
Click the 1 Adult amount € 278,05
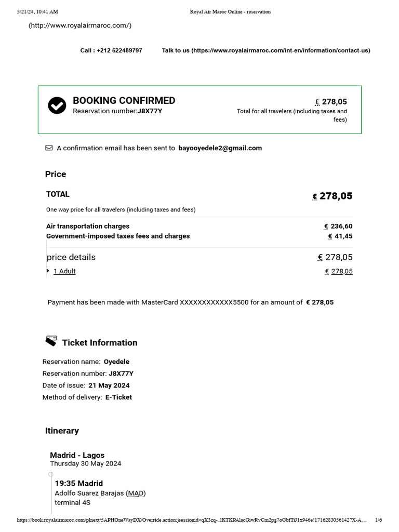tap(339, 271)
